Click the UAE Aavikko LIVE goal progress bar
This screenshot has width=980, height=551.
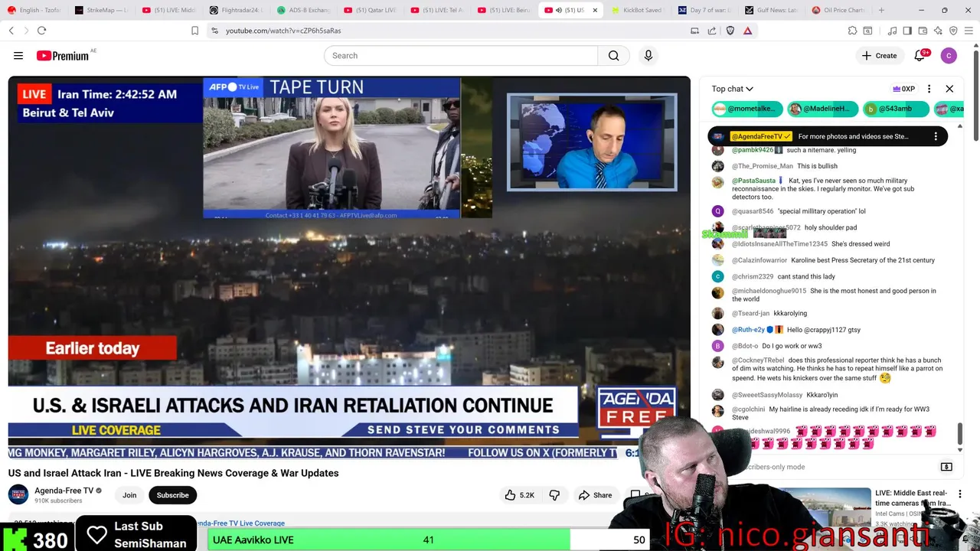(427, 540)
